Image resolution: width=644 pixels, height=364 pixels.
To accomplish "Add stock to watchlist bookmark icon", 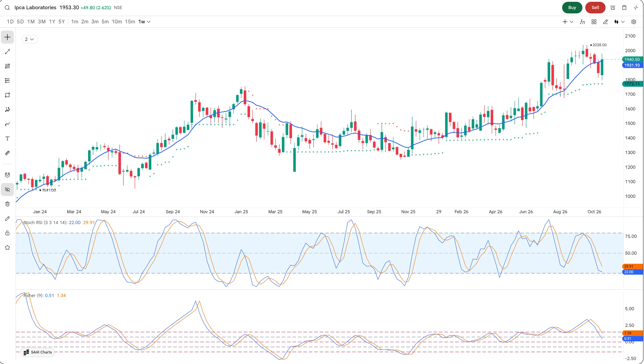I will pos(624,8).
